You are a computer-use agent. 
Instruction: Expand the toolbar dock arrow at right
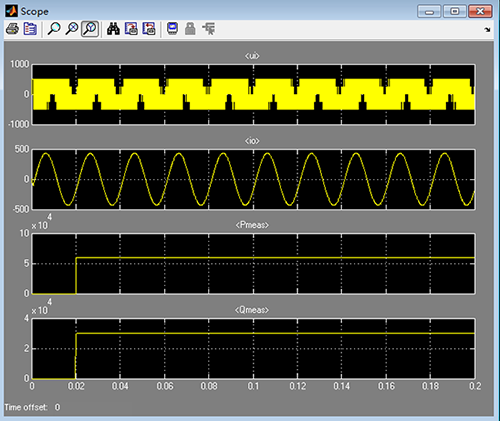coord(487,30)
